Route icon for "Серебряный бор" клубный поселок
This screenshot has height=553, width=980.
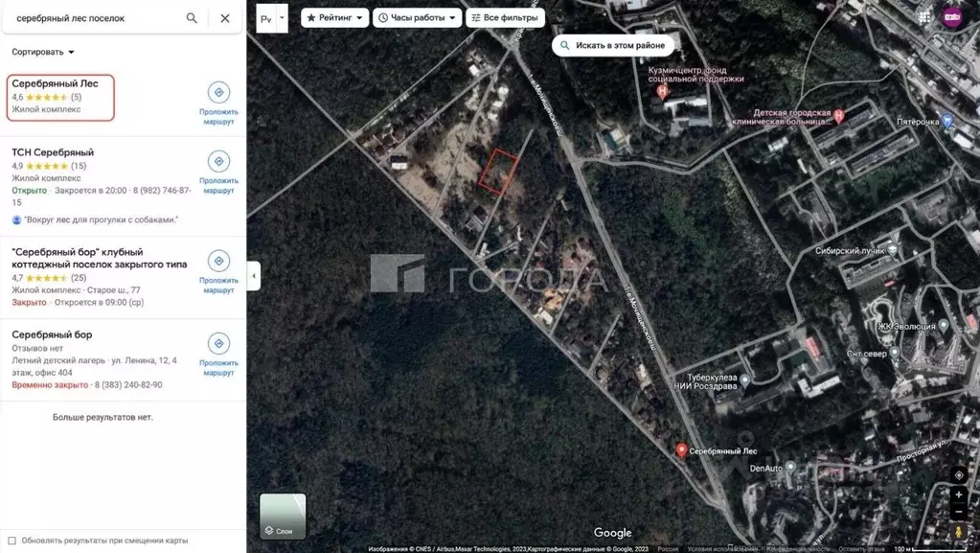pyautogui.click(x=218, y=261)
